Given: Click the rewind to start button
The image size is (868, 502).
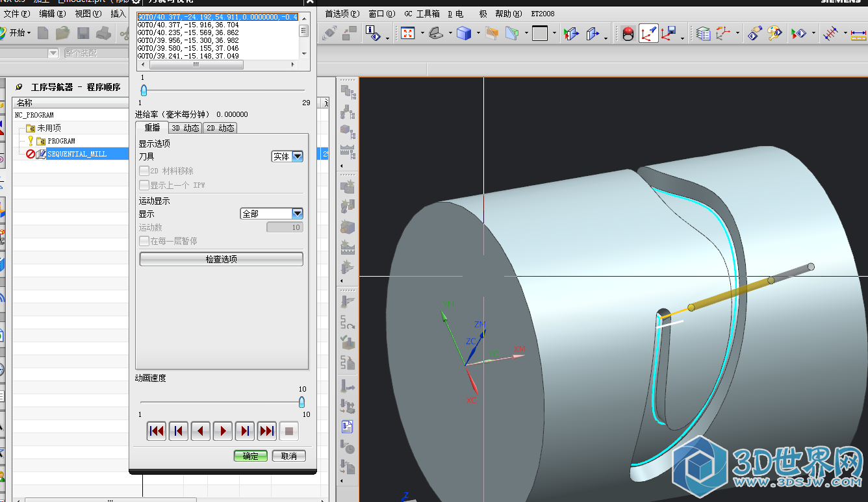Looking at the screenshot, I should pyautogui.click(x=157, y=431).
